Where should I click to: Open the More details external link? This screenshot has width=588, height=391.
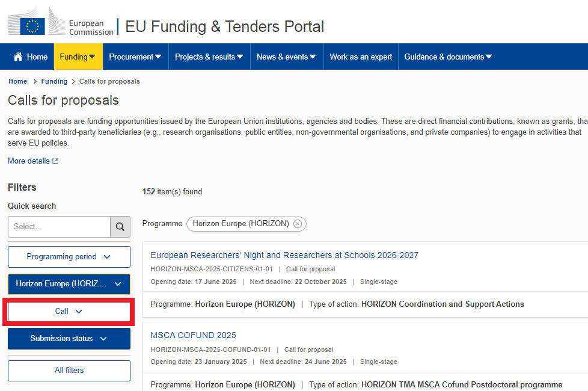tap(33, 161)
